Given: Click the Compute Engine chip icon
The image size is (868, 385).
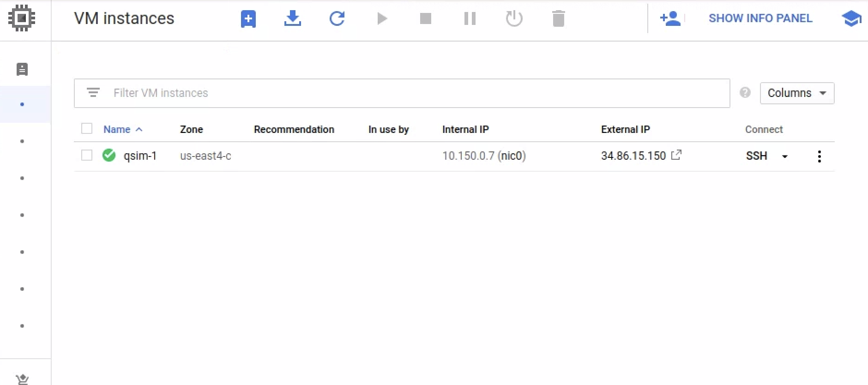Looking at the screenshot, I should pos(22,18).
